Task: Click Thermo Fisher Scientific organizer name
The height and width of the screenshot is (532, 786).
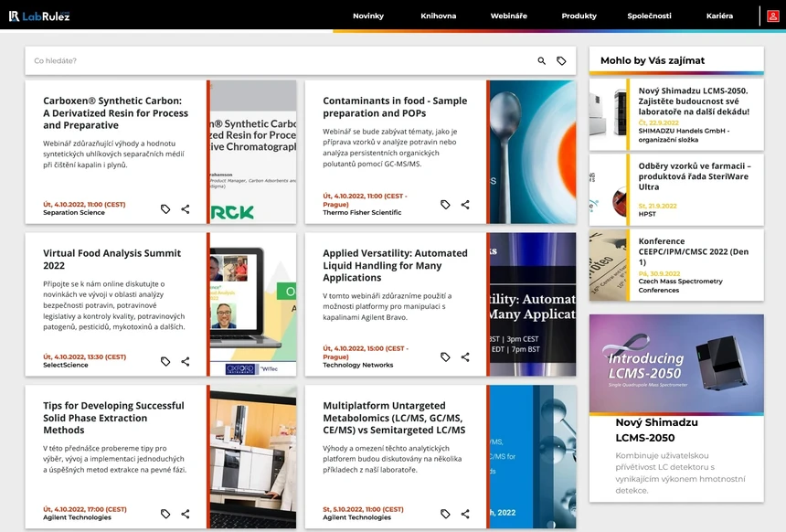Action: click(x=362, y=213)
